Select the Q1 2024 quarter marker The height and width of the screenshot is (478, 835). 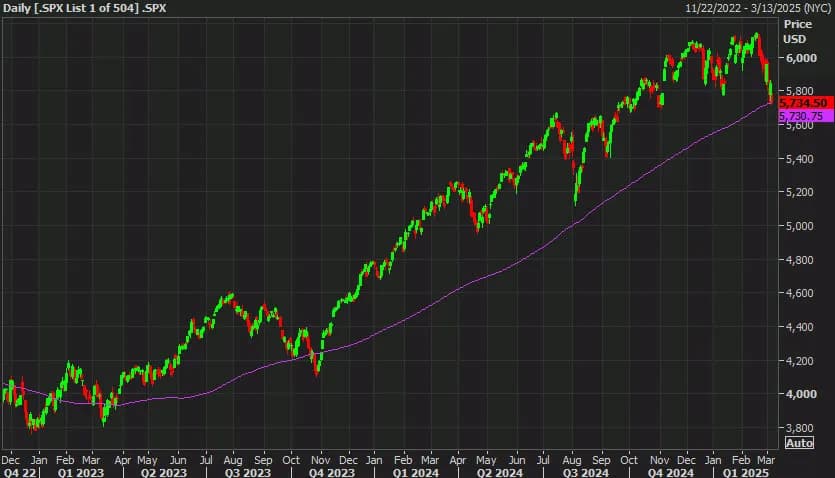pos(413,471)
